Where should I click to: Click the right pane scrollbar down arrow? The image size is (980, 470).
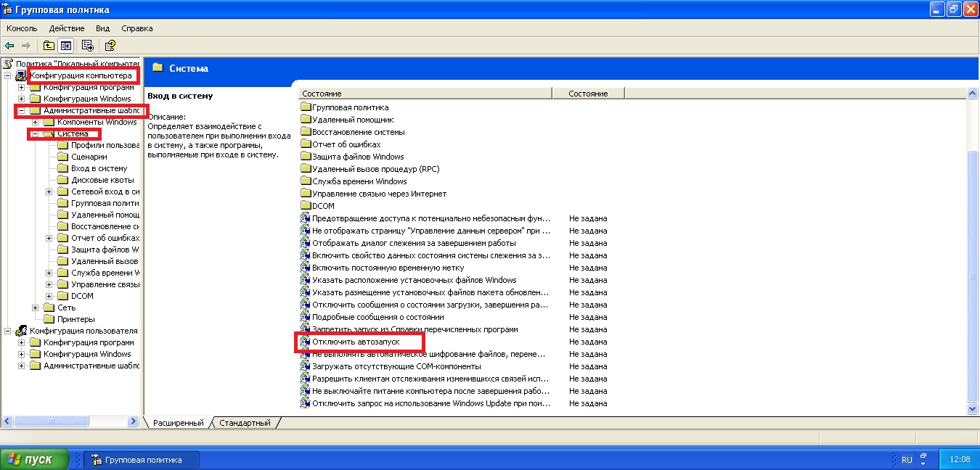pos(973,410)
